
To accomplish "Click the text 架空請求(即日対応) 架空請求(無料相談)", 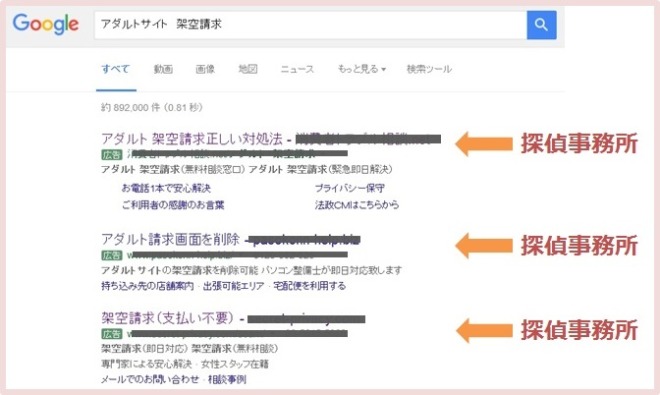I will click(189, 349).
